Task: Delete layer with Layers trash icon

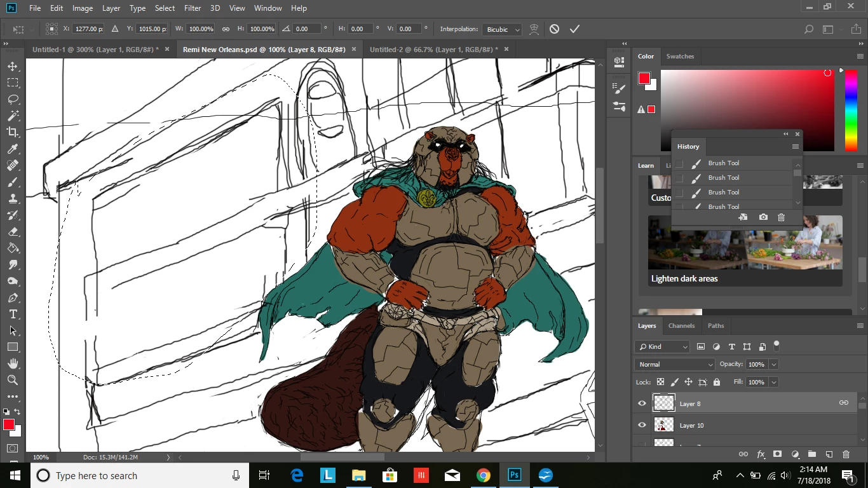Action: [846, 454]
